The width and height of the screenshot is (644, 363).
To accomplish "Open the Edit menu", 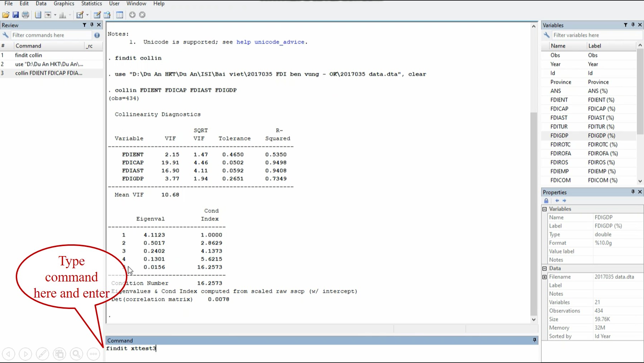I will (24, 4).
